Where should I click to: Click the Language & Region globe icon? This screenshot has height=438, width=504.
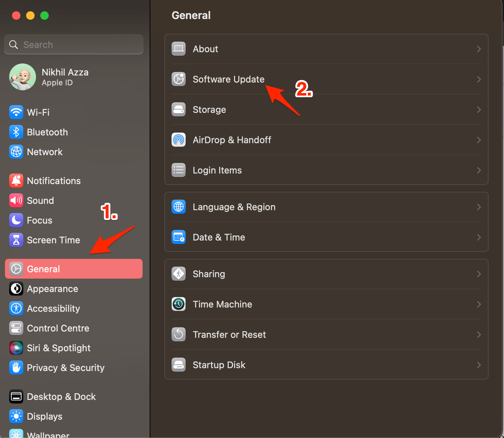[x=179, y=207]
